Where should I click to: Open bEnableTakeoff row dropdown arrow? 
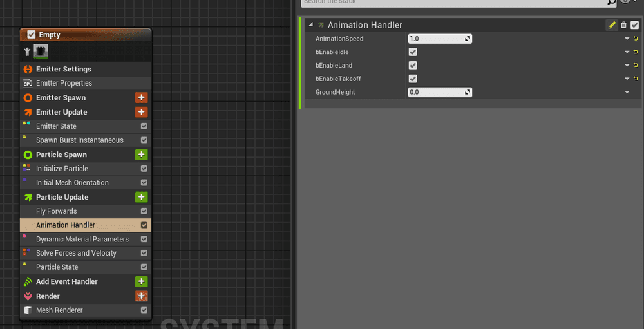(627, 79)
